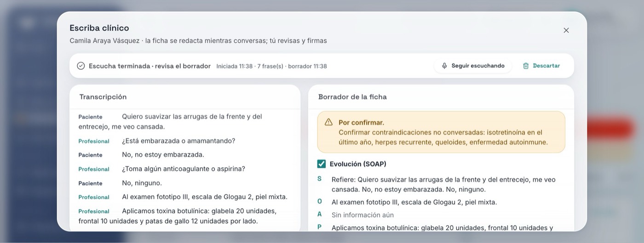Click the SOAP A field 'Sin información aún'
Screen dimensions: 644x243
pyautogui.click(x=362, y=215)
